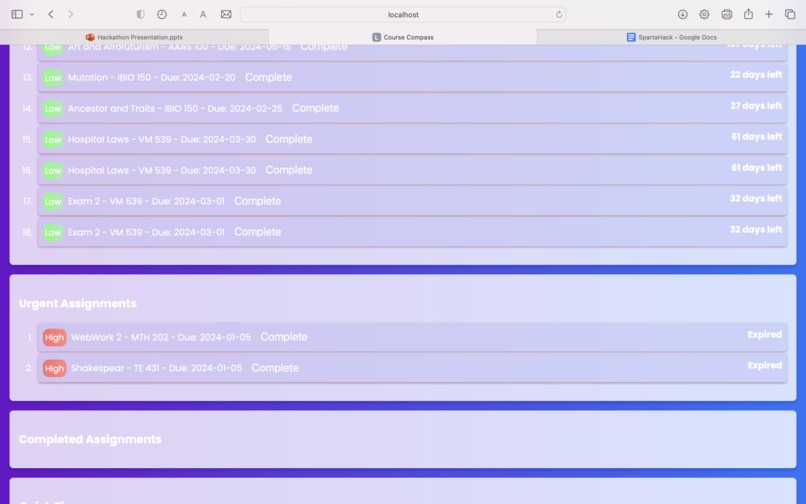Viewport: 806px width, 504px height.
Task: Open the sidebar options dropdown chevron
Action: pyautogui.click(x=32, y=14)
